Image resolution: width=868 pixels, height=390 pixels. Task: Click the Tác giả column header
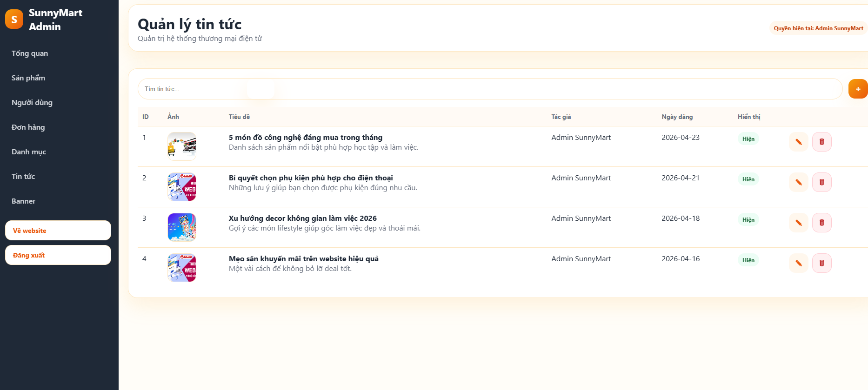[x=561, y=117]
